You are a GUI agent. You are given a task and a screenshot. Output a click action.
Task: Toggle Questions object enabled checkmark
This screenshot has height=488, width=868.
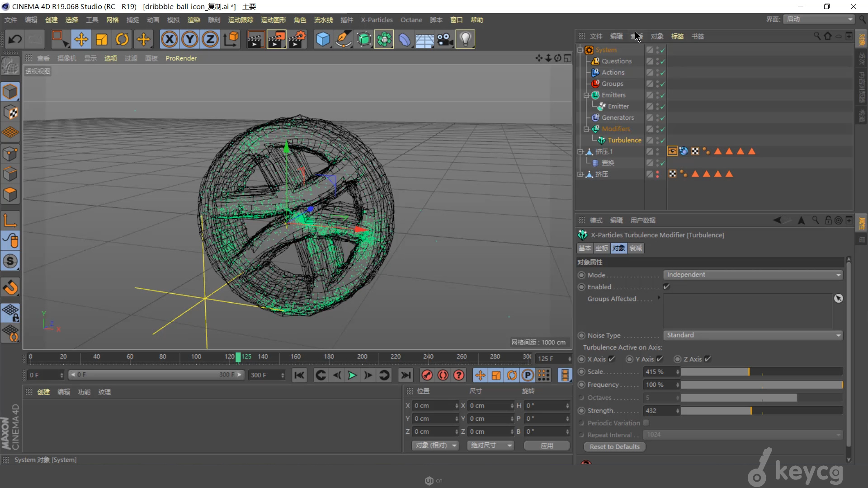pos(662,61)
